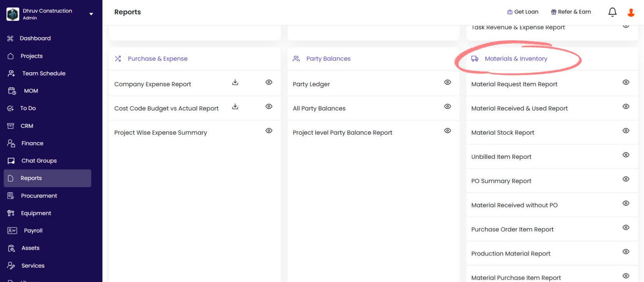Screen dimensions: 644x282
Task: Click the To Do check icon
Action: [10, 108]
